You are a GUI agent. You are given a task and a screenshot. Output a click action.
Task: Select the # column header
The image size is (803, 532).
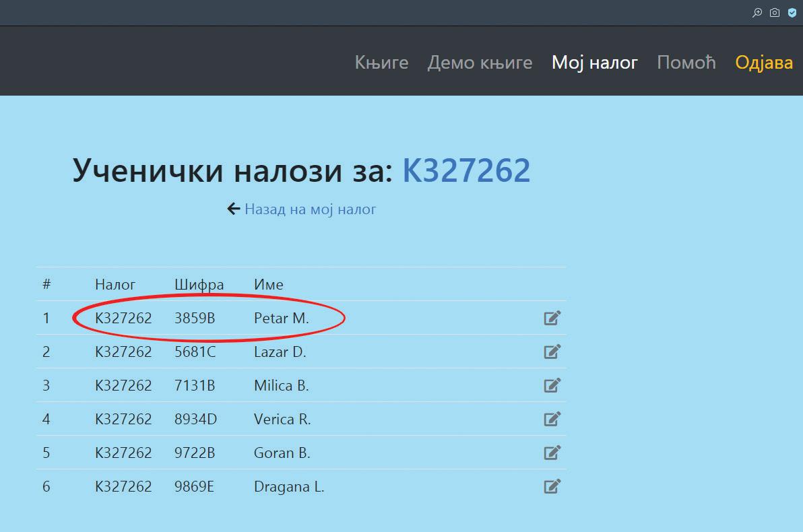coord(46,284)
